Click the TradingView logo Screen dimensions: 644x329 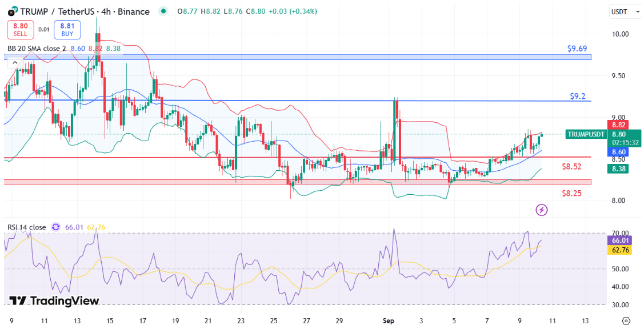tap(54, 300)
